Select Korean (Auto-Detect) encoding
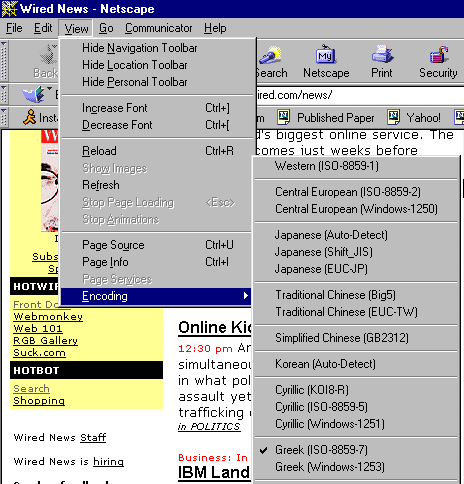Viewport: 464px width, 484px height. [x=356, y=364]
